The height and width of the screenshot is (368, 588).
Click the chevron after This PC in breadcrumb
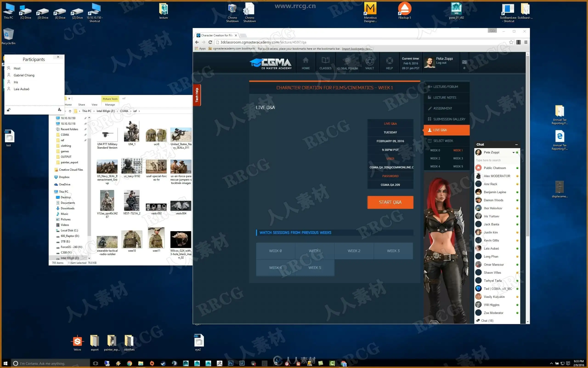(94, 111)
